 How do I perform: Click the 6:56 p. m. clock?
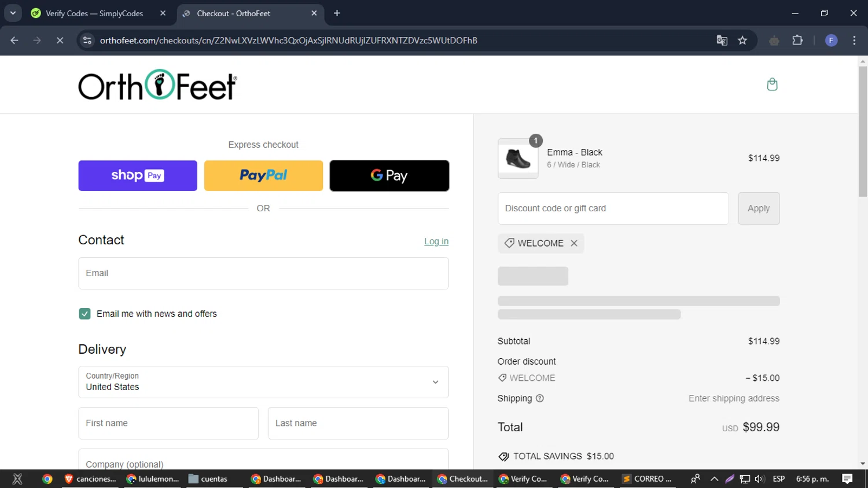point(812,479)
